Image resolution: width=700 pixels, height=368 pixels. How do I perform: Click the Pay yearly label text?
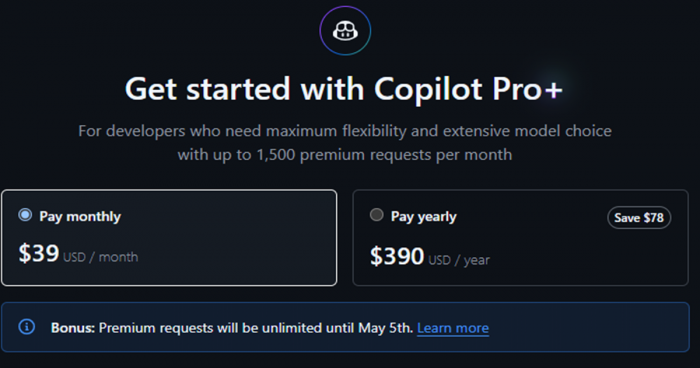coord(424,217)
